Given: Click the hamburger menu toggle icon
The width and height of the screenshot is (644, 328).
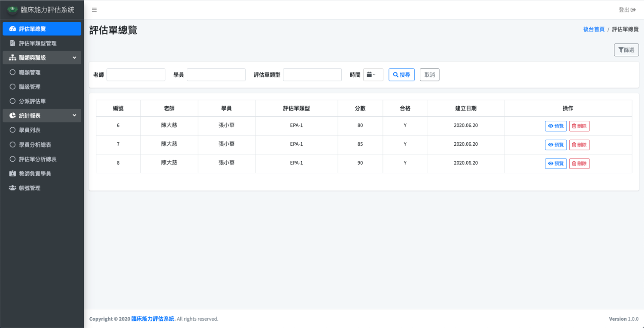Looking at the screenshot, I should pos(94,10).
